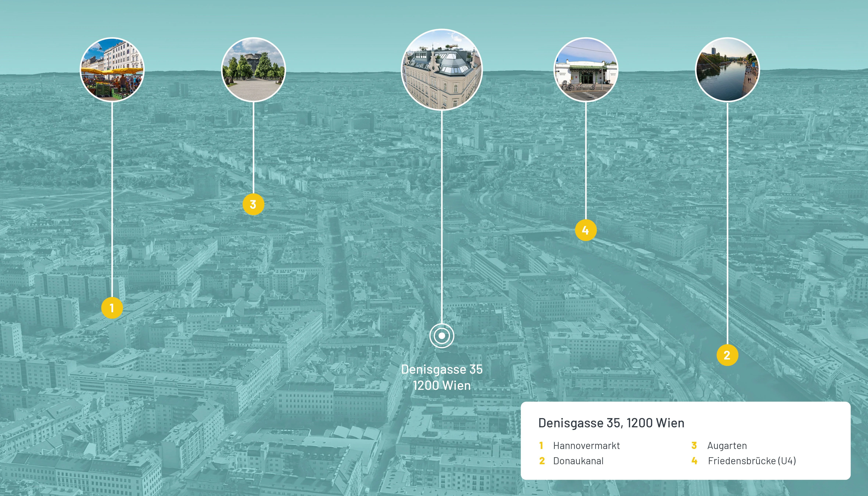Select Friedensbrücke (U4) in the legend
This screenshot has height=496, width=868.
pos(752,461)
